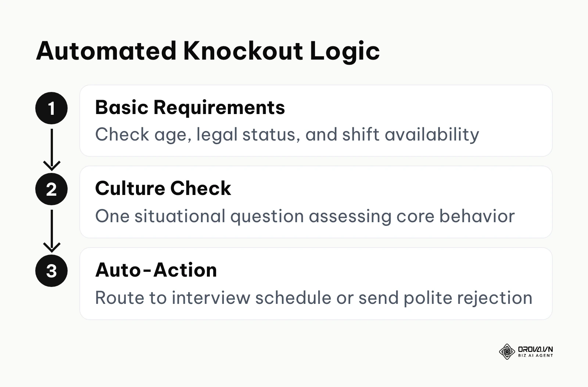Click the BIZ AI AGENT tagline
The image size is (588, 387).
click(x=535, y=356)
